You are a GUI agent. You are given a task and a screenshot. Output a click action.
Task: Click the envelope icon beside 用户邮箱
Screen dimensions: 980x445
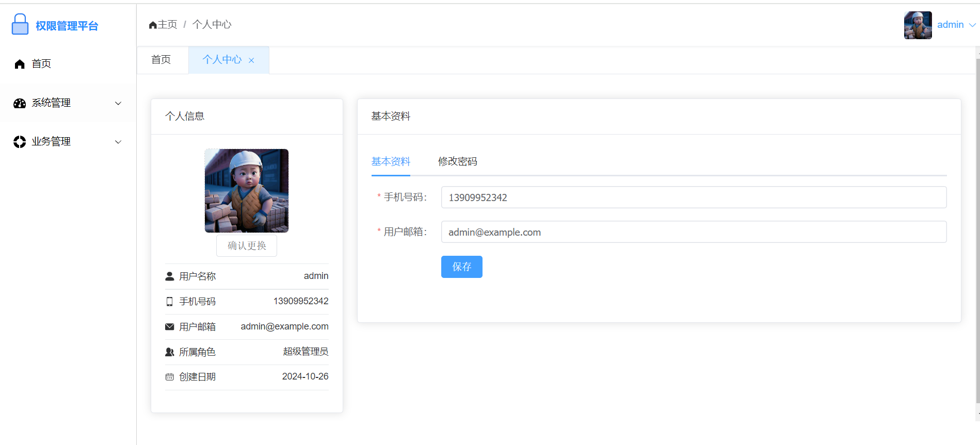click(169, 326)
